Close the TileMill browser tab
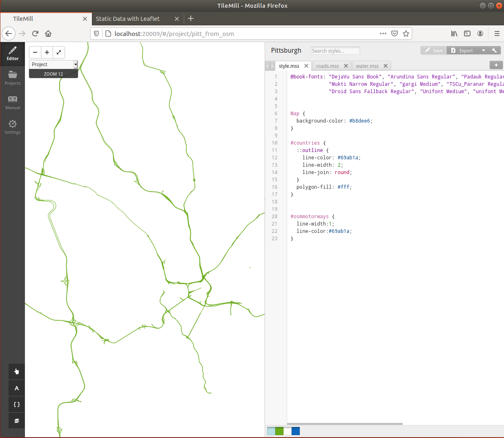Screen dimensions: 504x438 (x=85, y=19)
